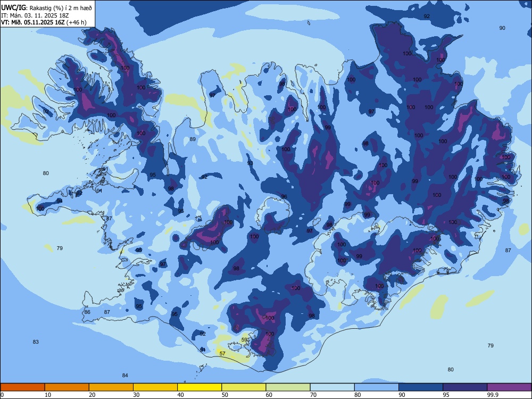The height and width of the screenshot is (399, 532).
Task: Click the legend tick label 70
Action: click(x=313, y=395)
